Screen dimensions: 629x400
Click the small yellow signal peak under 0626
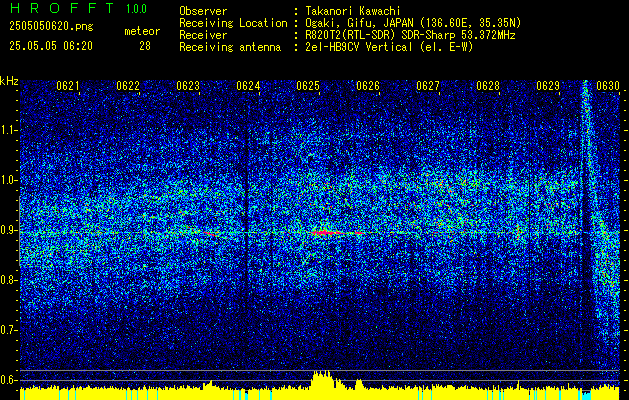(x=359, y=384)
